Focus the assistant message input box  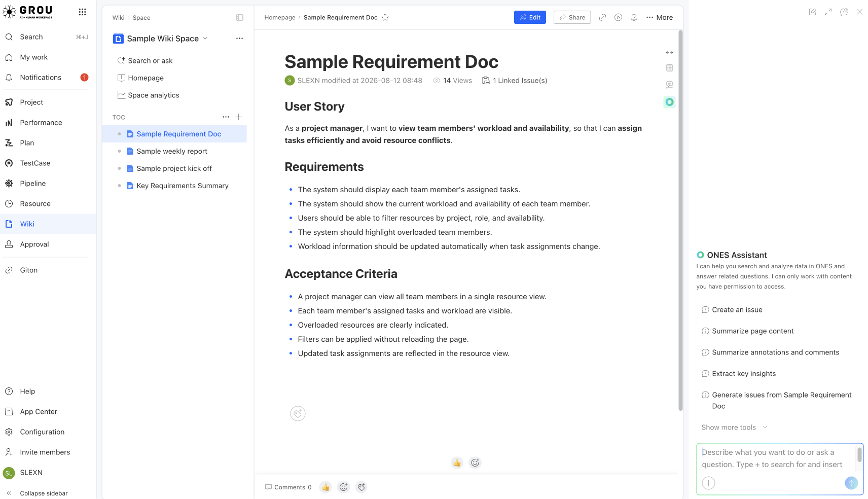(x=776, y=458)
